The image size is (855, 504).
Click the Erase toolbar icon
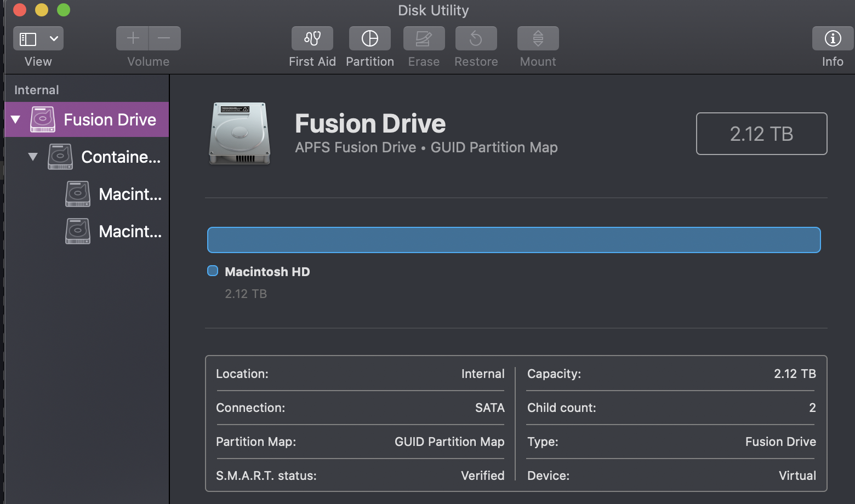pos(424,38)
